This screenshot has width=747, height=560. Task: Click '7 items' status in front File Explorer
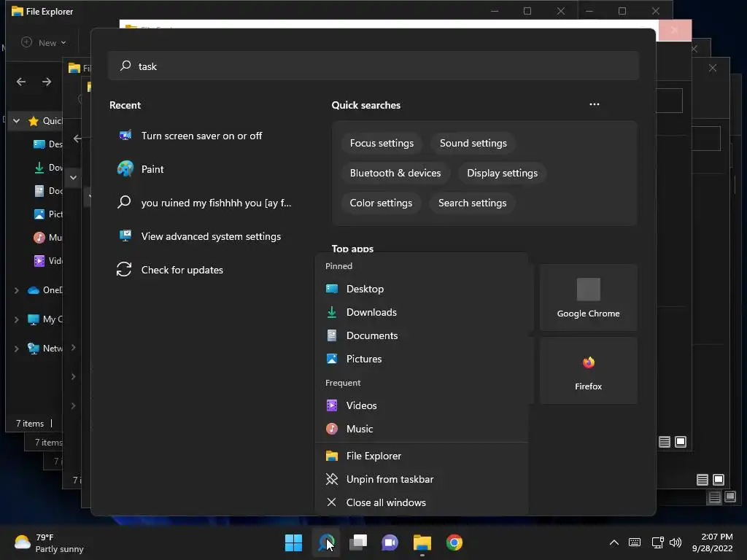click(29, 424)
